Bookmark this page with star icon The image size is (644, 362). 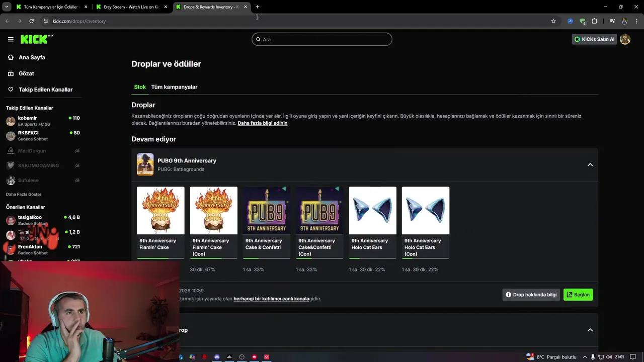(553, 21)
